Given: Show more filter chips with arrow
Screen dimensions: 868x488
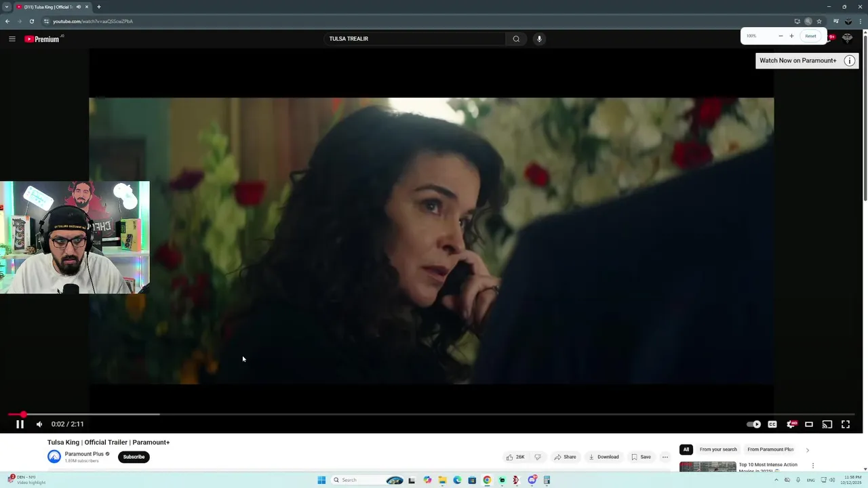Looking at the screenshot, I should click(x=807, y=450).
